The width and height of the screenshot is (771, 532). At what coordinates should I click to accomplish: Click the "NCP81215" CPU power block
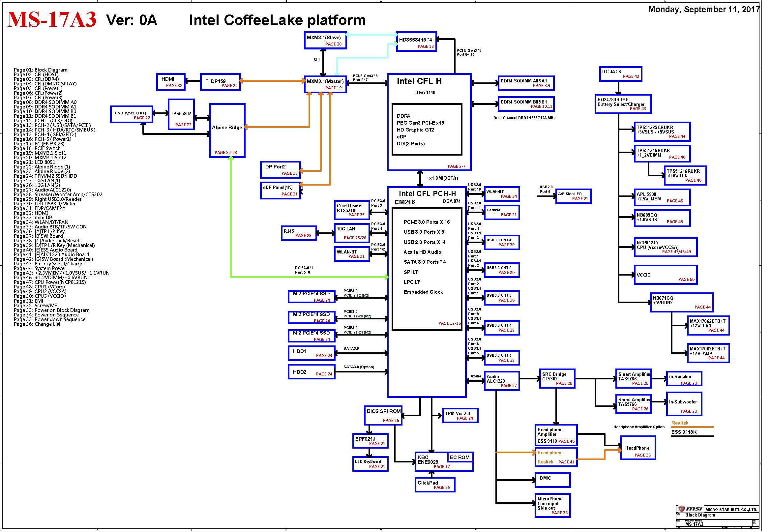tap(666, 247)
